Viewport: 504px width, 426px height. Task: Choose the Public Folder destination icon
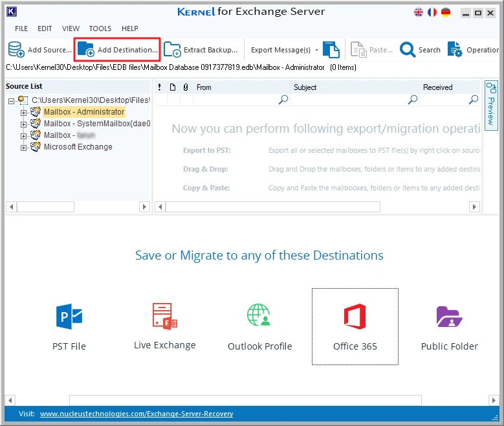click(x=449, y=317)
